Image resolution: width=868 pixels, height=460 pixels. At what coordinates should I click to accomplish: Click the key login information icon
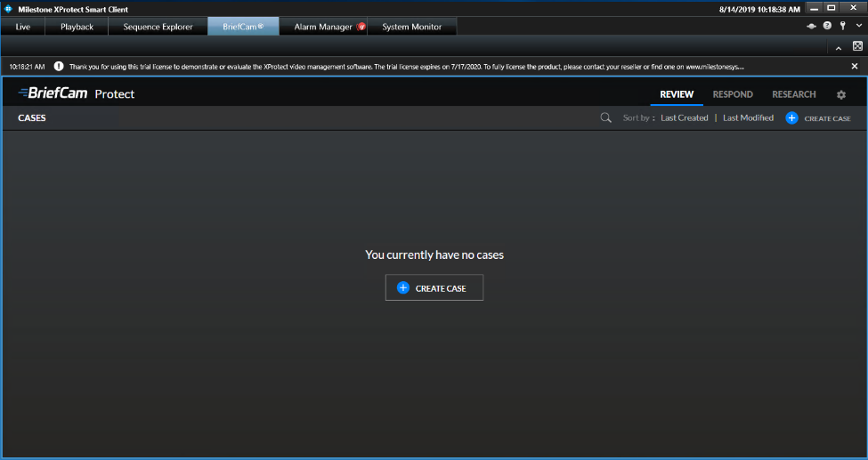(x=842, y=26)
